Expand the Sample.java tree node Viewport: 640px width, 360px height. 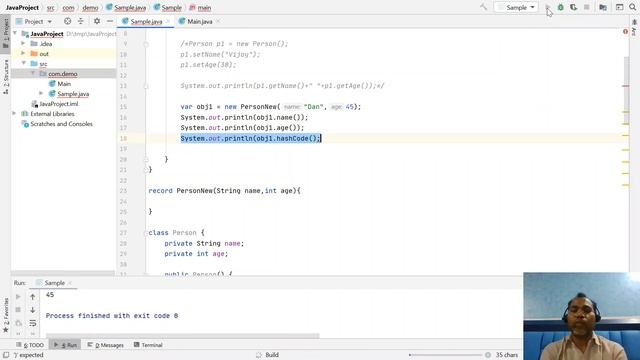point(41,93)
